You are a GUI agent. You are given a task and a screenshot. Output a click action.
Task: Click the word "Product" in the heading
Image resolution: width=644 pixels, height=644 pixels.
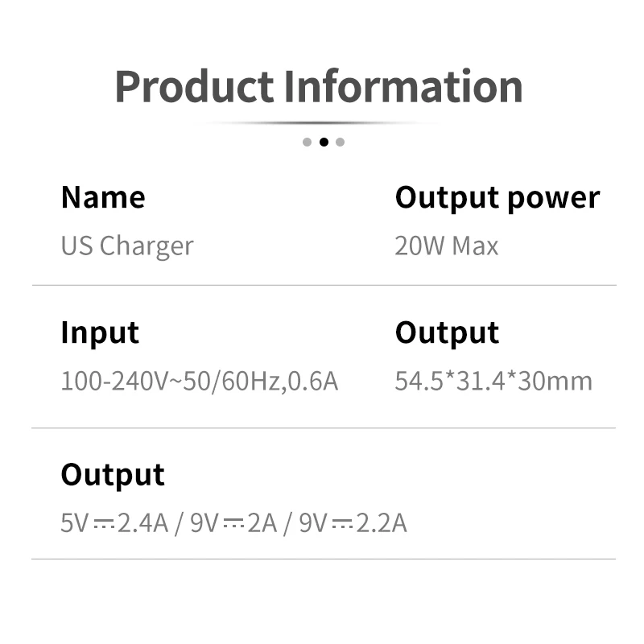pyautogui.click(x=194, y=87)
